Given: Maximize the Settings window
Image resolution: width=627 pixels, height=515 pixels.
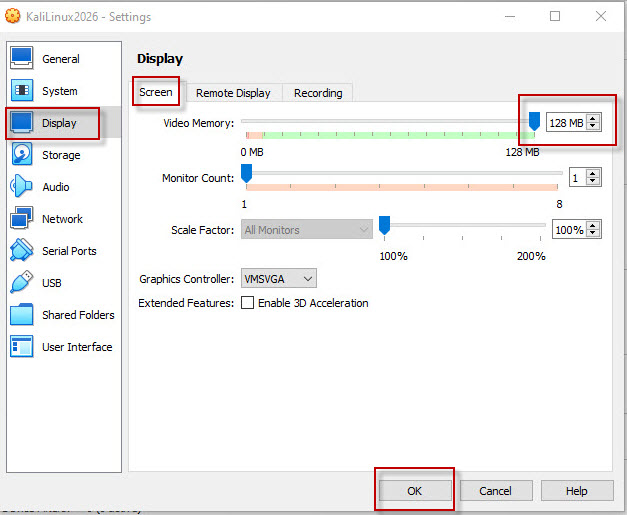Looking at the screenshot, I should (x=555, y=16).
